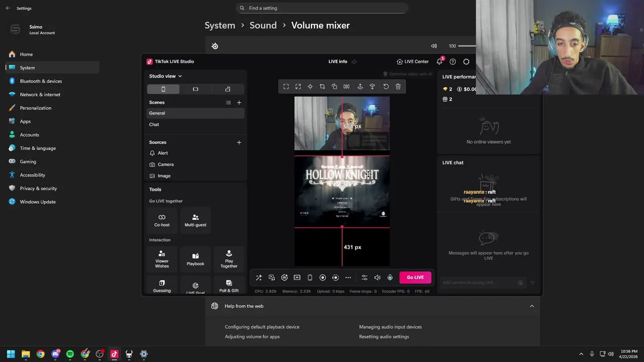Click the share arrow beside LIVE info

pos(354,61)
